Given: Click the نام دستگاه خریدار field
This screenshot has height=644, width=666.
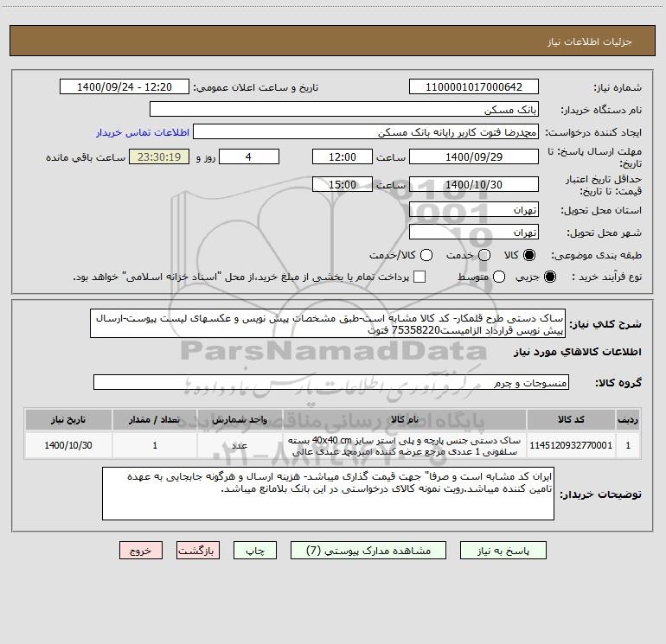Looking at the screenshot, I should [x=344, y=109].
